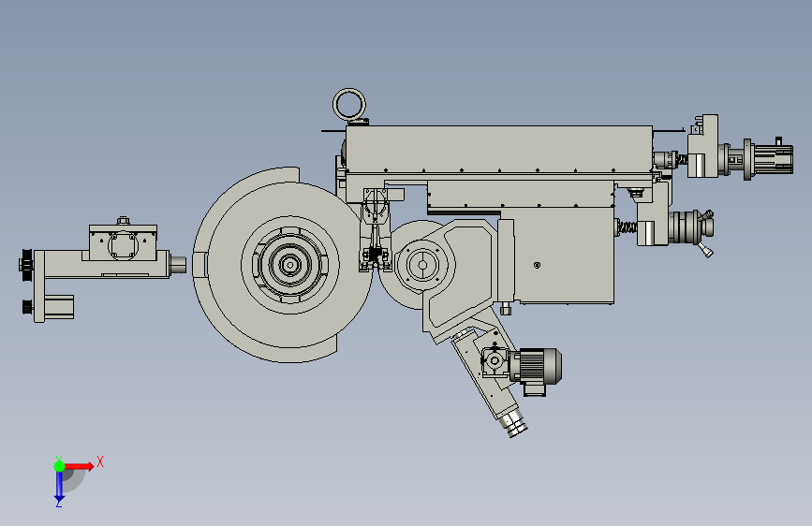Image resolution: width=812 pixels, height=526 pixels.
Task: Select the lifting eye ring on top
Action: 349,104
